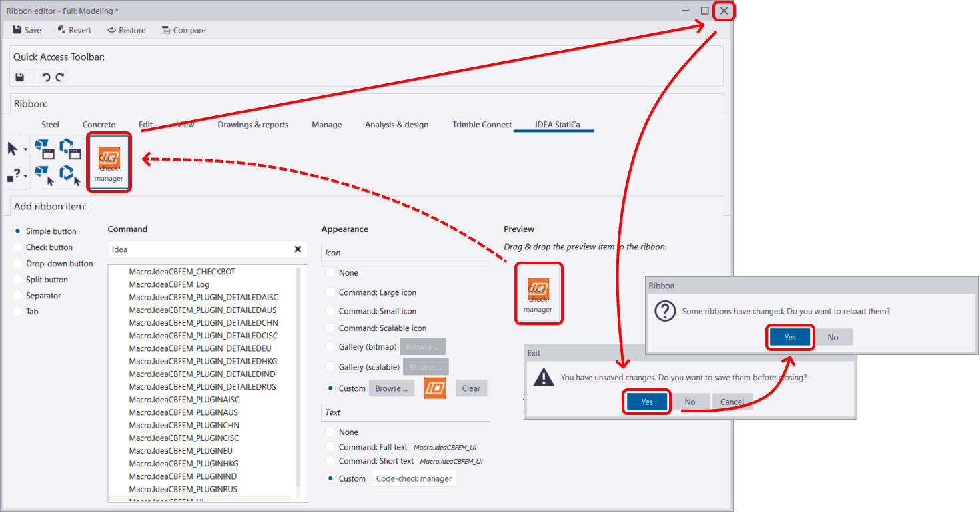Click Yes in the Exit dialog
This screenshot has width=980, height=513.
(647, 402)
